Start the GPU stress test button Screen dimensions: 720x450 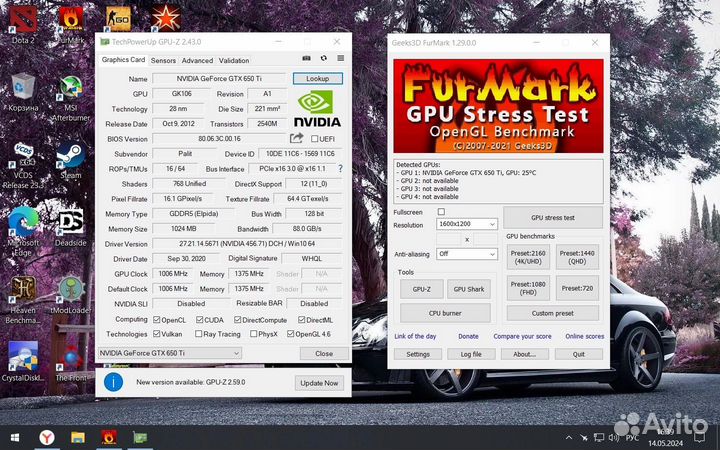pyautogui.click(x=553, y=217)
